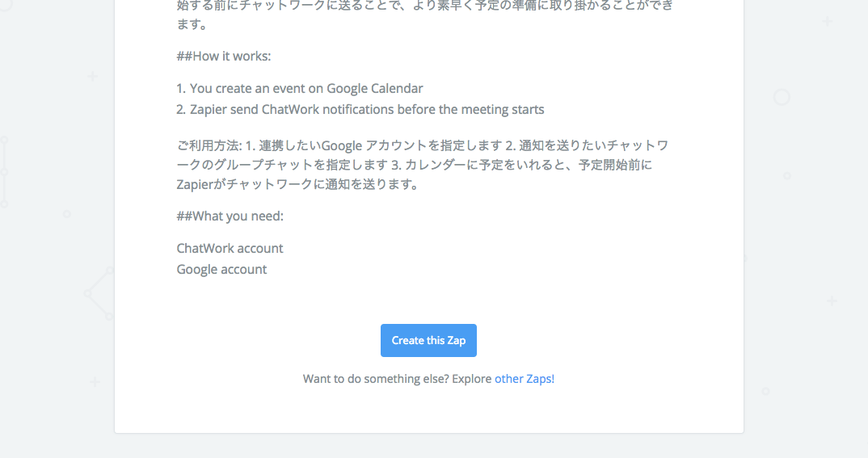
Task: Click the Create this Zap button
Action: pyautogui.click(x=428, y=340)
